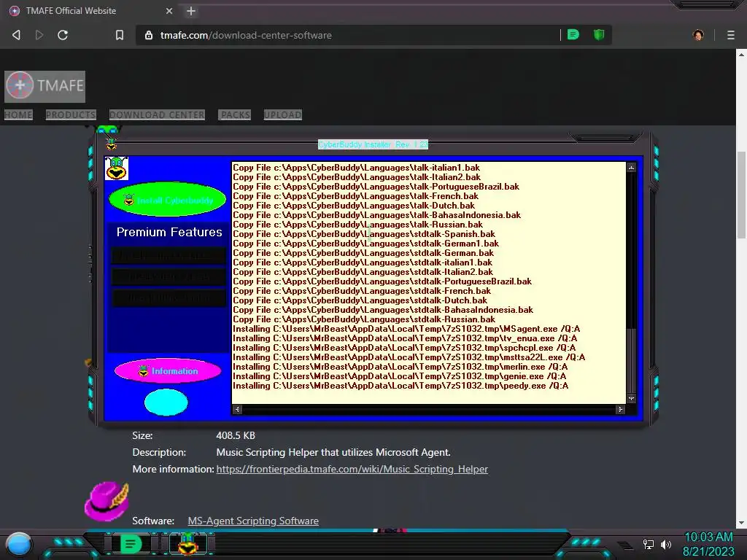Click the log line Installing tv_enua.exe
Viewport: 747px width, 560px height.
(x=405, y=338)
